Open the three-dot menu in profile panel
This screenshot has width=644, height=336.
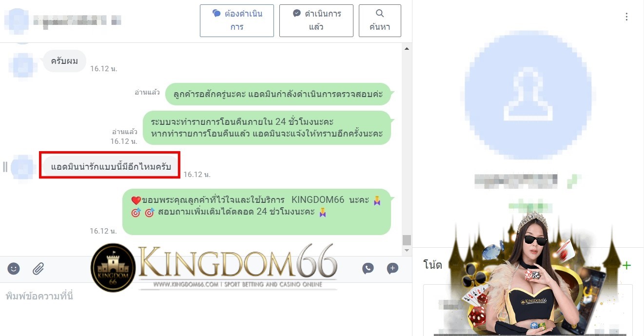(x=626, y=17)
